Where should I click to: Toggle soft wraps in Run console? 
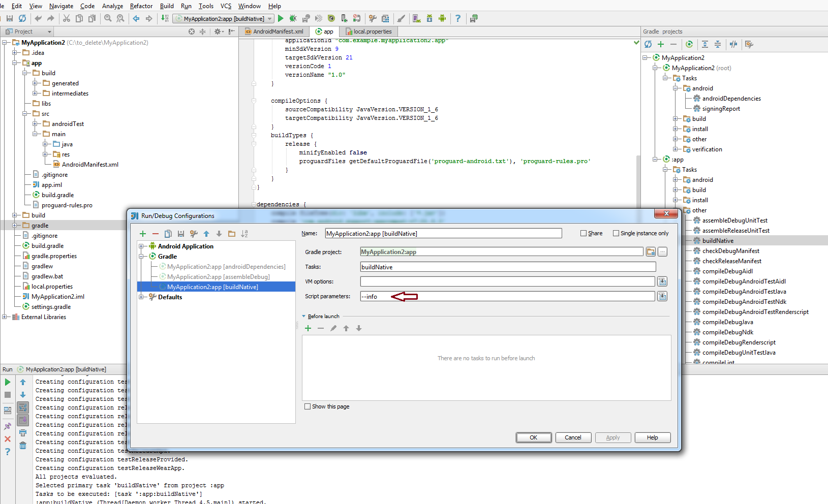[23, 407]
